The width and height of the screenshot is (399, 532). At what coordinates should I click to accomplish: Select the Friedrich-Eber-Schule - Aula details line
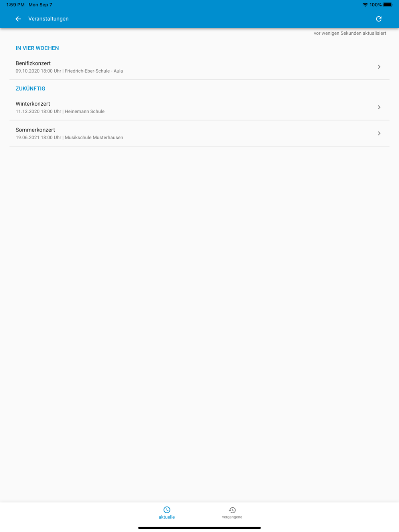[69, 71]
